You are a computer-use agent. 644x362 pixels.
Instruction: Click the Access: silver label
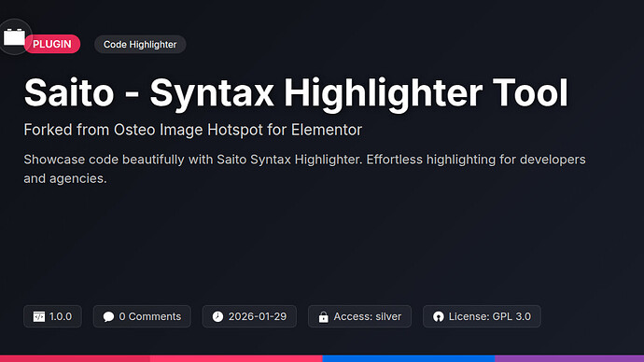[368, 316]
